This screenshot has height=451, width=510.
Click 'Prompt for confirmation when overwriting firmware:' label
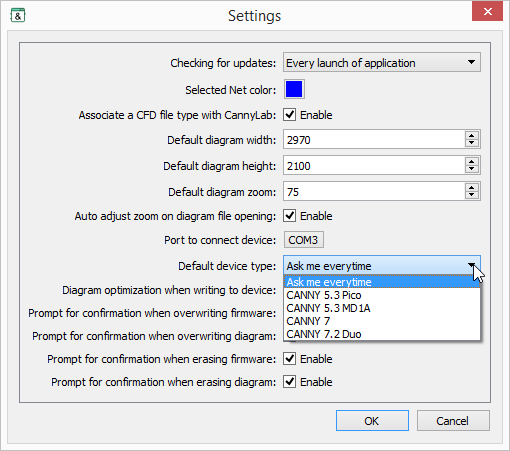(152, 313)
